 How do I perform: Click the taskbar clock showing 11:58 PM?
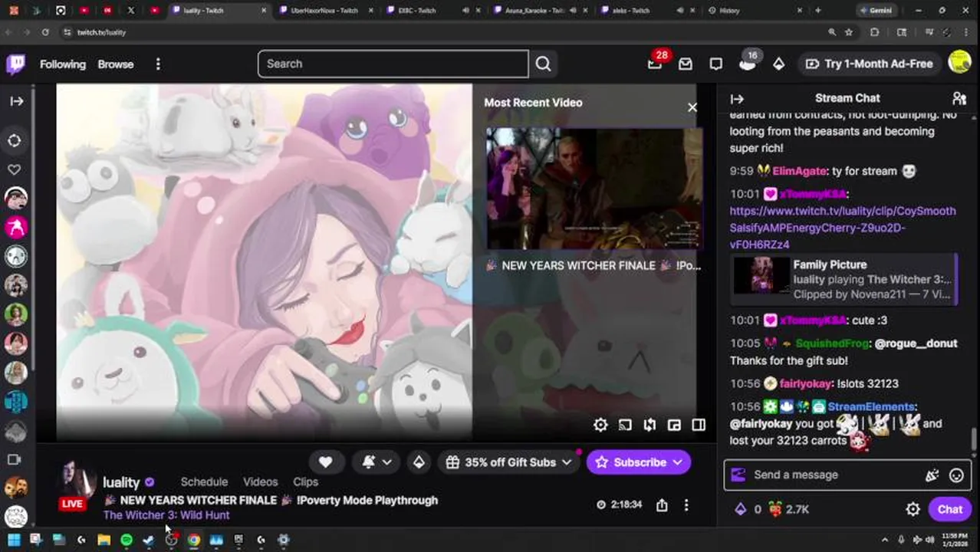954,540
